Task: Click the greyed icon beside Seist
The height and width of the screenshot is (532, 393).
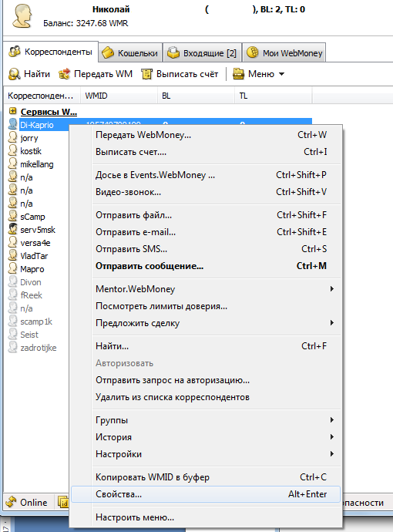Action: coord(12,334)
